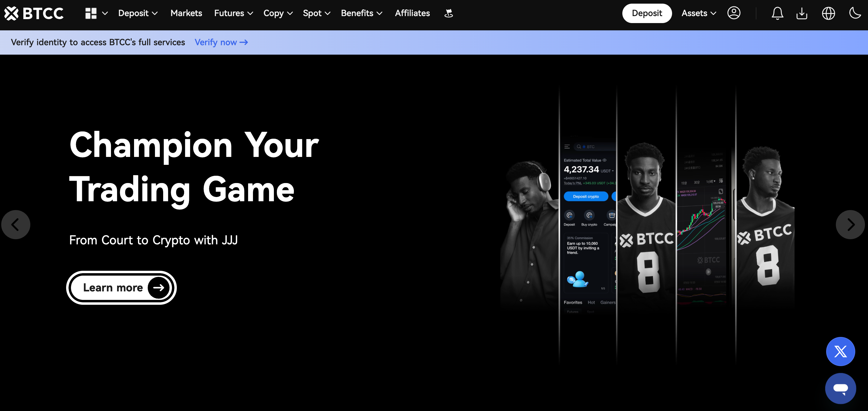Click the download app icon
Image resolution: width=868 pixels, height=411 pixels.
(x=802, y=13)
